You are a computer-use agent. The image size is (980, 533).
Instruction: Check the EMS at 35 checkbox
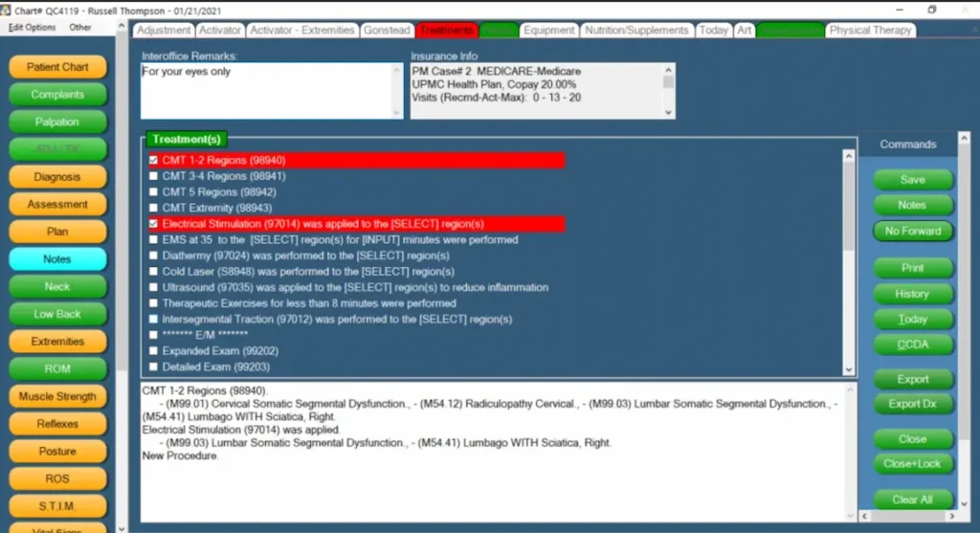click(x=153, y=239)
